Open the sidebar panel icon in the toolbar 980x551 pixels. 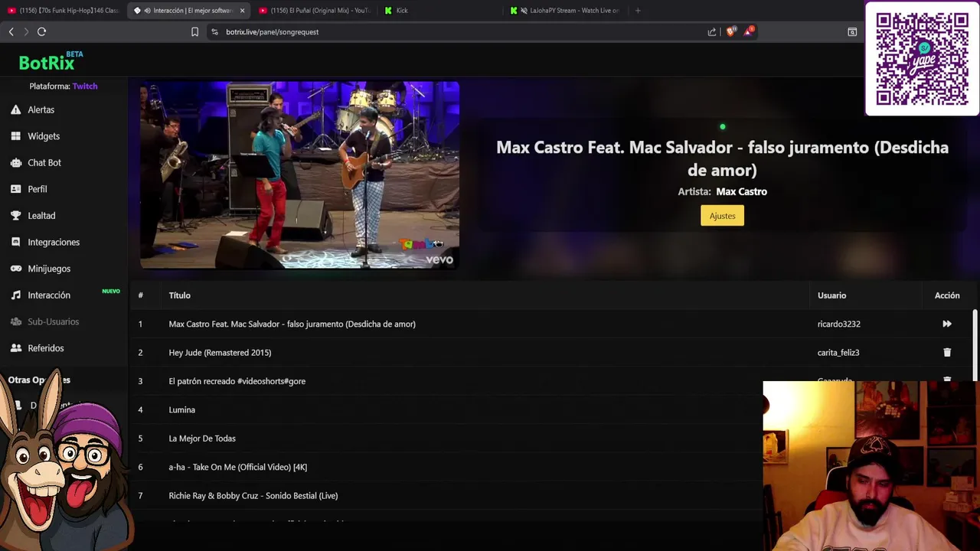click(x=852, y=32)
